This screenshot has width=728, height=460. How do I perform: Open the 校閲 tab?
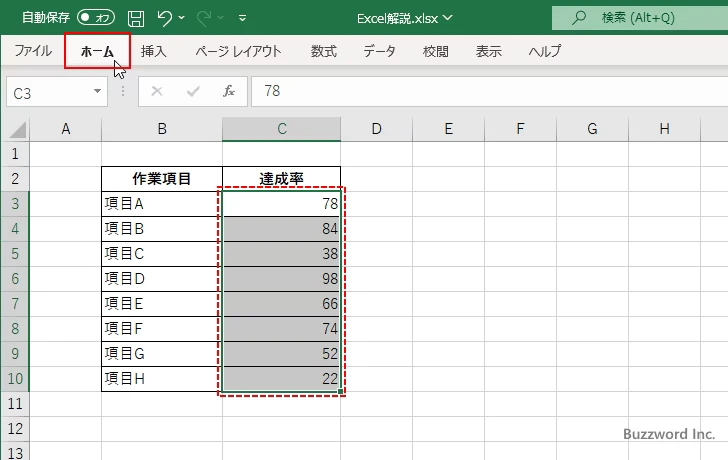pos(436,51)
